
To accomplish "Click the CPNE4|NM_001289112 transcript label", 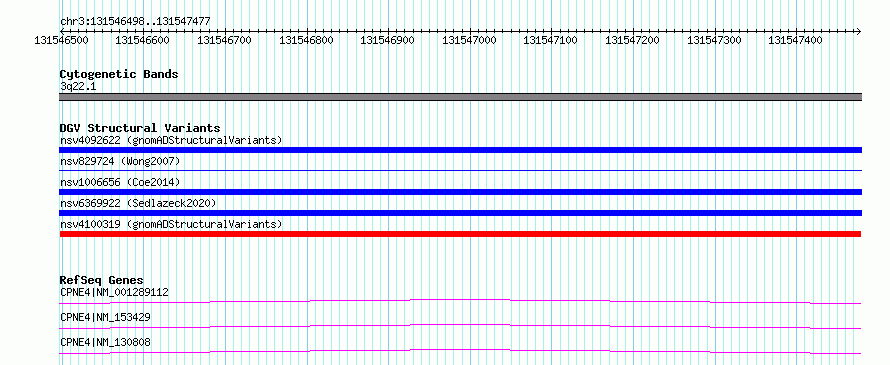I will click(114, 292).
